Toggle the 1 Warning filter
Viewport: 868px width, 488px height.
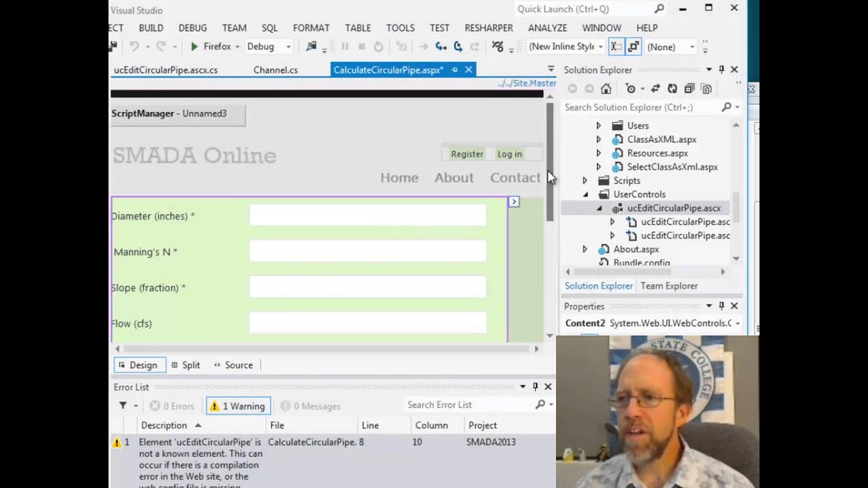238,406
